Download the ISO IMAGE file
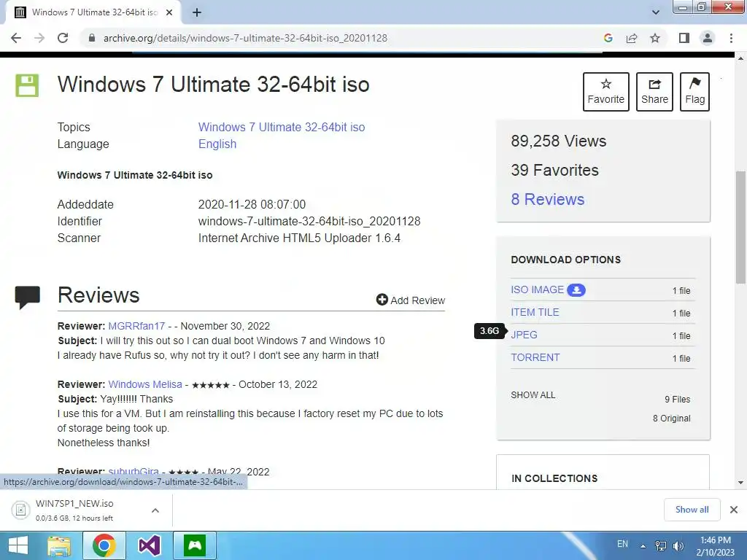This screenshot has height=560, width=747. pyautogui.click(x=538, y=289)
